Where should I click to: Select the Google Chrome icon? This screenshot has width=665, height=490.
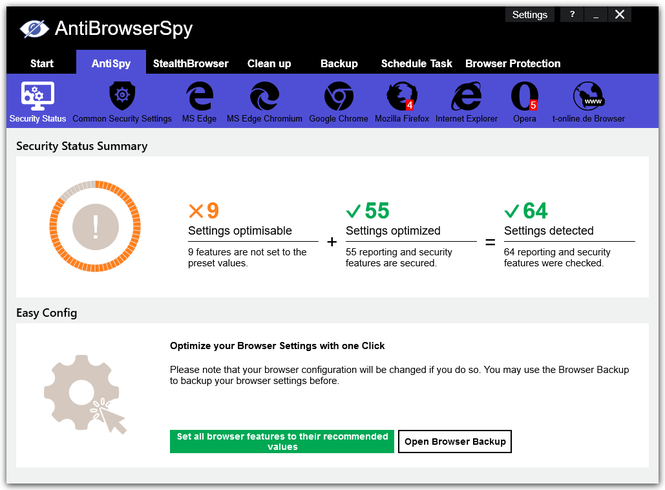point(338,96)
